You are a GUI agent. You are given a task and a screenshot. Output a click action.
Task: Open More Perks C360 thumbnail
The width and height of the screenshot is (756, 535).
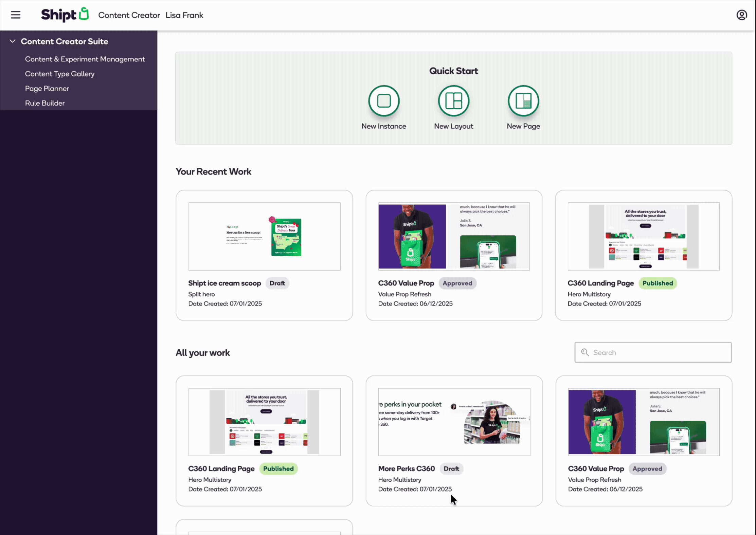(454, 422)
